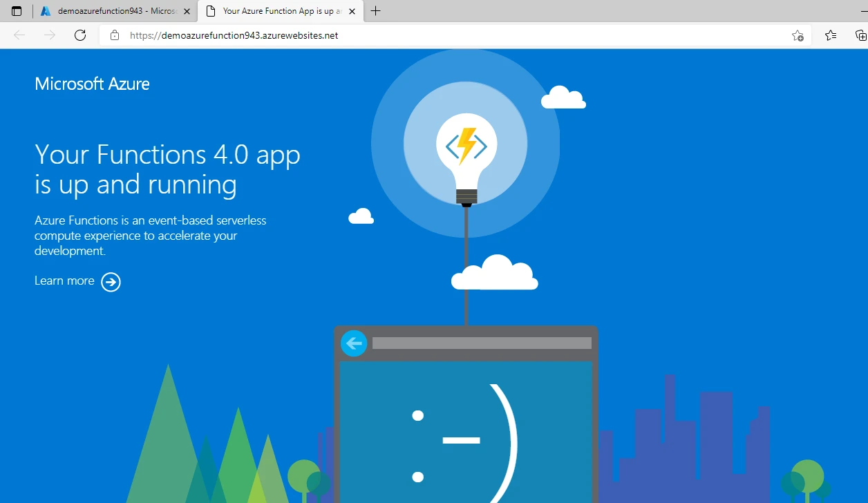This screenshot has width=868, height=503.
Task: Click the back arrow on the browser illustration
Action: coord(353,343)
